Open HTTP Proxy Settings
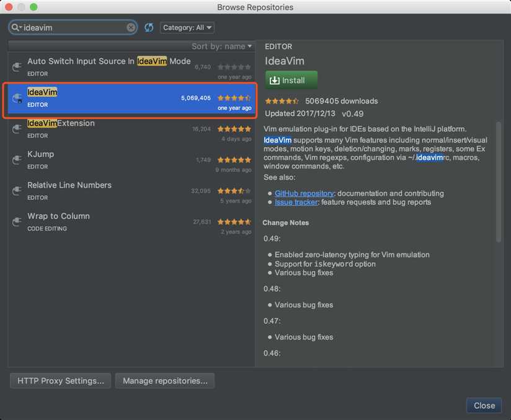511x420 pixels. point(61,380)
